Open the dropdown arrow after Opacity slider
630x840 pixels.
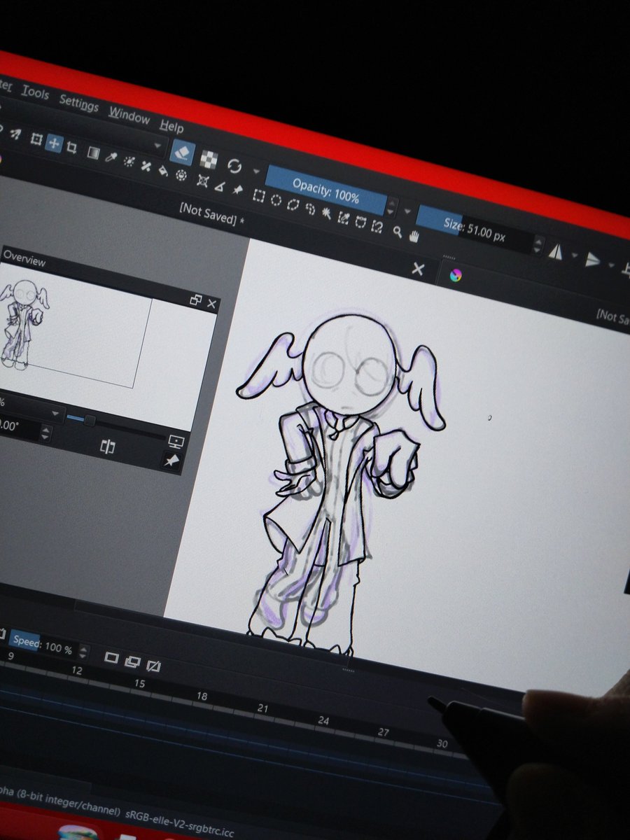click(x=407, y=211)
